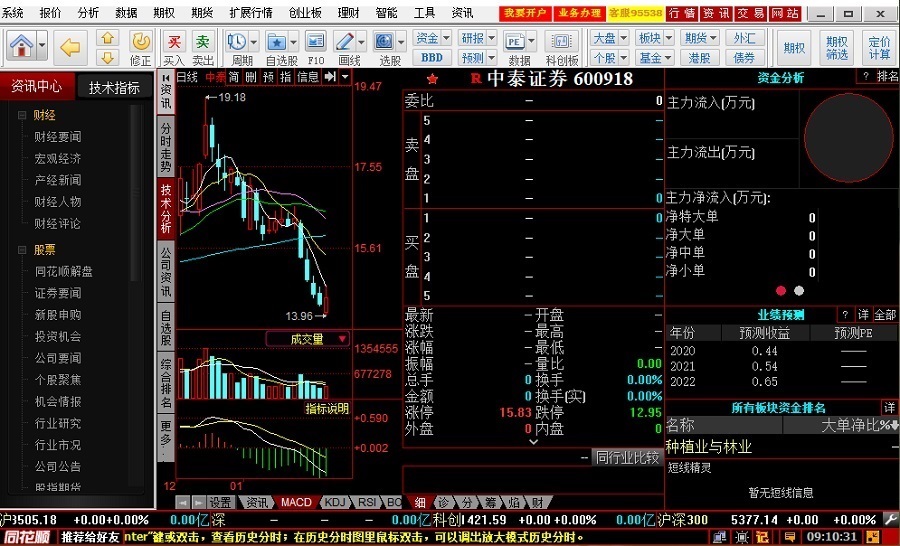The image size is (900, 546).
Task: Select the RSI indicator tab
Action: [367, 502]
